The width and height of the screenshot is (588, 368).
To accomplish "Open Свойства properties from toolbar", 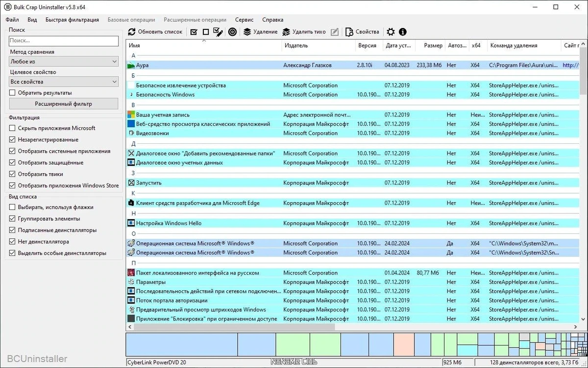I will (x=362, y=32).
